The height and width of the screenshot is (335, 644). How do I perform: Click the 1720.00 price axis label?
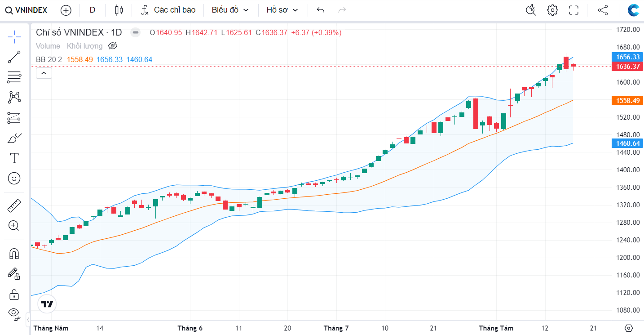628,29
